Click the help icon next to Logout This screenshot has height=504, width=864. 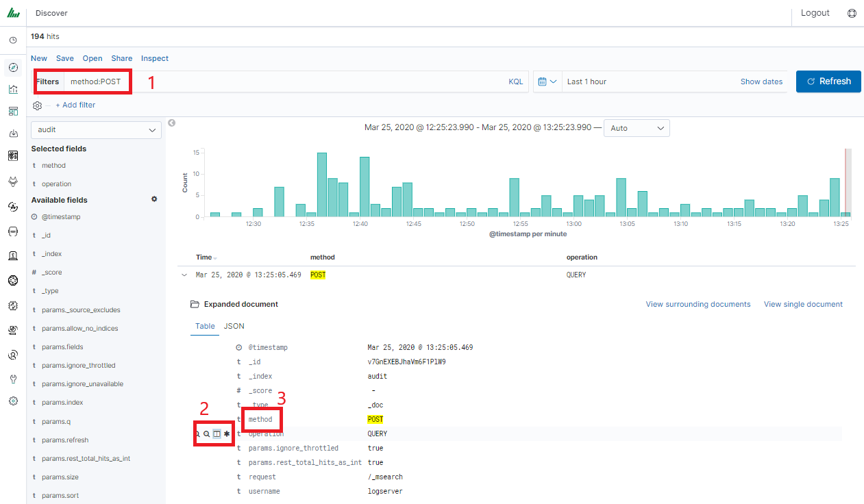click(852, 13)
